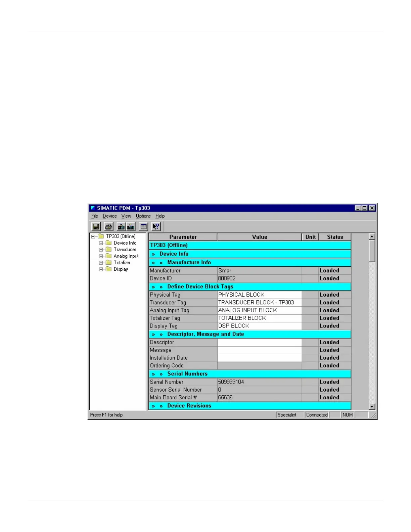This screenshot has height=532, width=411.
Task: Click the Unit column header
Action: tap(310, 237)
